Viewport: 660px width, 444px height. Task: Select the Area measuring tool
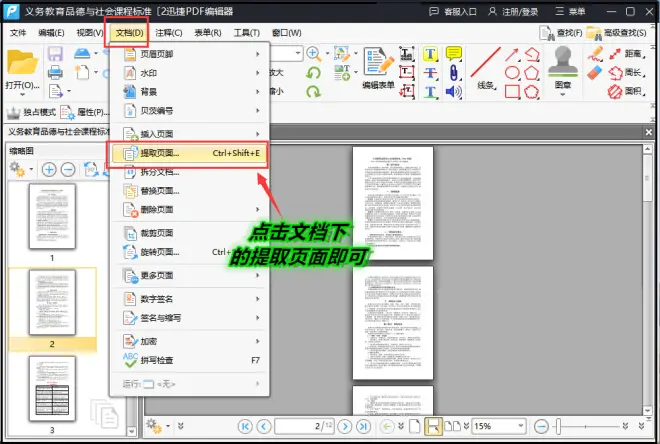click(x=627, y=91)
